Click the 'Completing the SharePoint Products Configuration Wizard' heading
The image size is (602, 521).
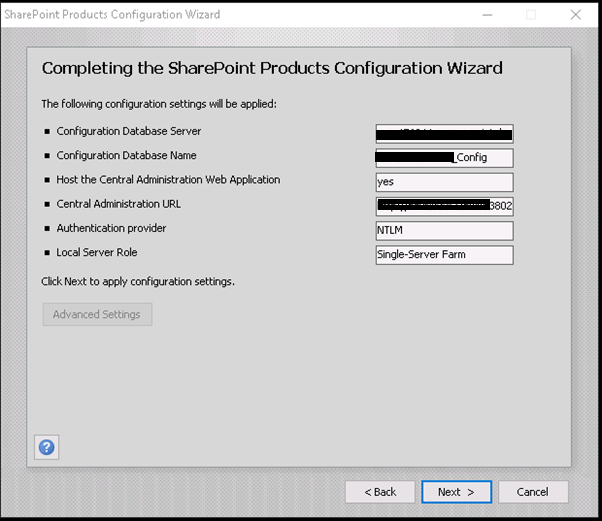(272, 68)
